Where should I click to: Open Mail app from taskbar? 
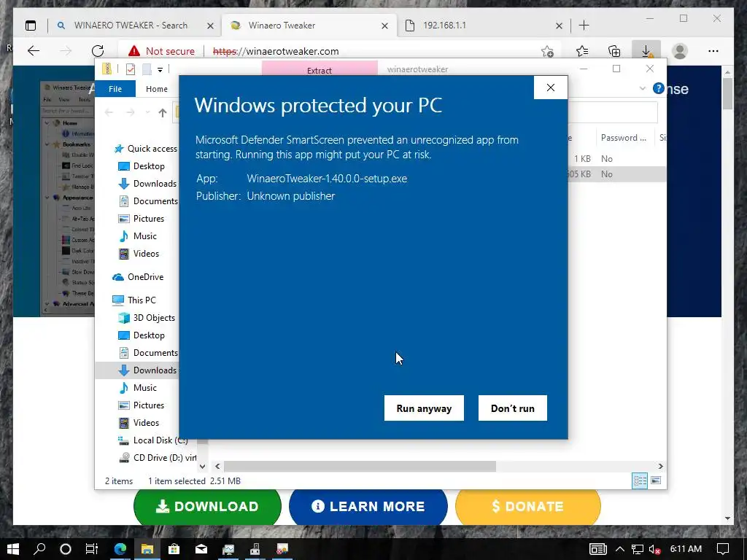(x=201, y=549)
